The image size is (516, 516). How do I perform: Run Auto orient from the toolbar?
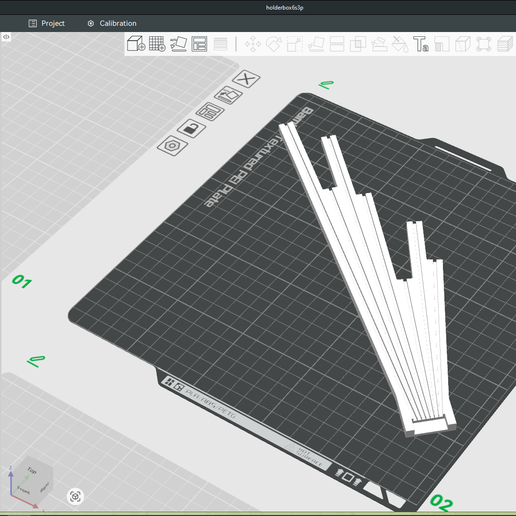coord(178,44)
